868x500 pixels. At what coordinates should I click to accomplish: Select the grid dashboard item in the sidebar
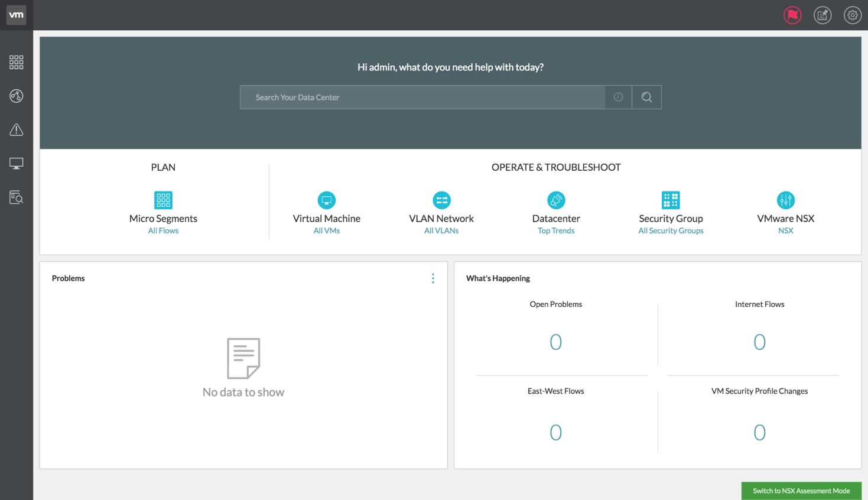click(x=16, y=61)
